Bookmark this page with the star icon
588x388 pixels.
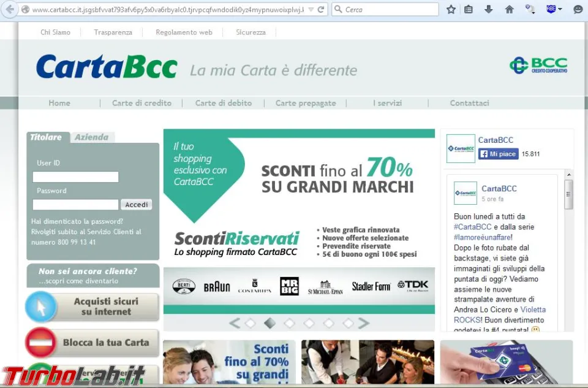(x=451, y=9)
